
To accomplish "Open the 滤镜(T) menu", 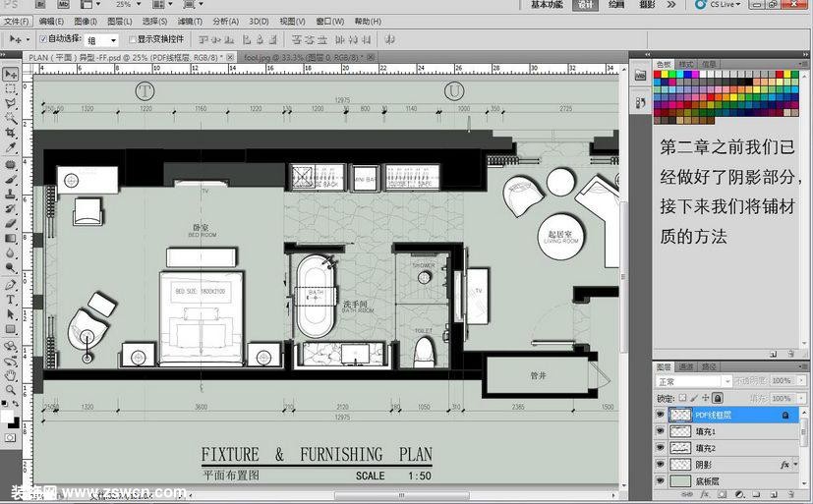I will [x=190, y=22].
